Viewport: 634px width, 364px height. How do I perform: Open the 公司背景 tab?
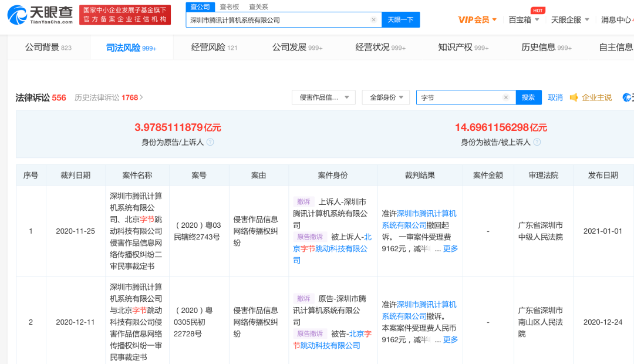pos(49,48)
